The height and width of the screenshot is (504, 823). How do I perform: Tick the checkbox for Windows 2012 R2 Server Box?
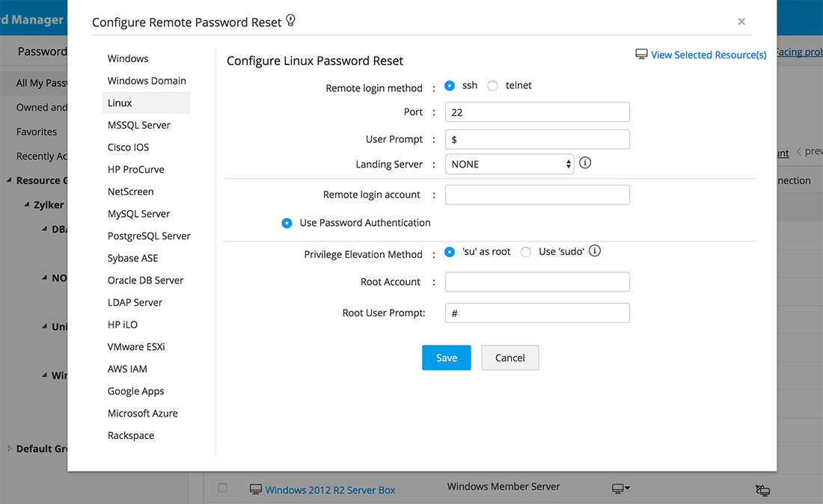tap(222, 488)
